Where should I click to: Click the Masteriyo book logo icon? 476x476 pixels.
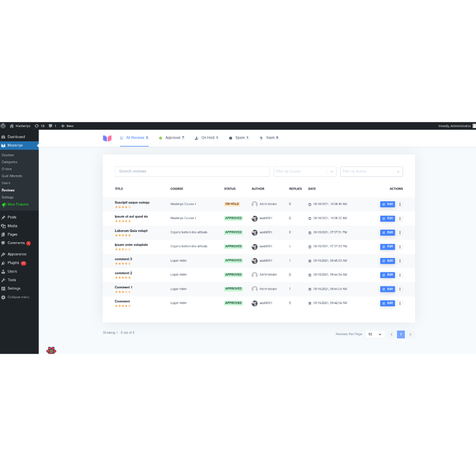pos(107,138)
